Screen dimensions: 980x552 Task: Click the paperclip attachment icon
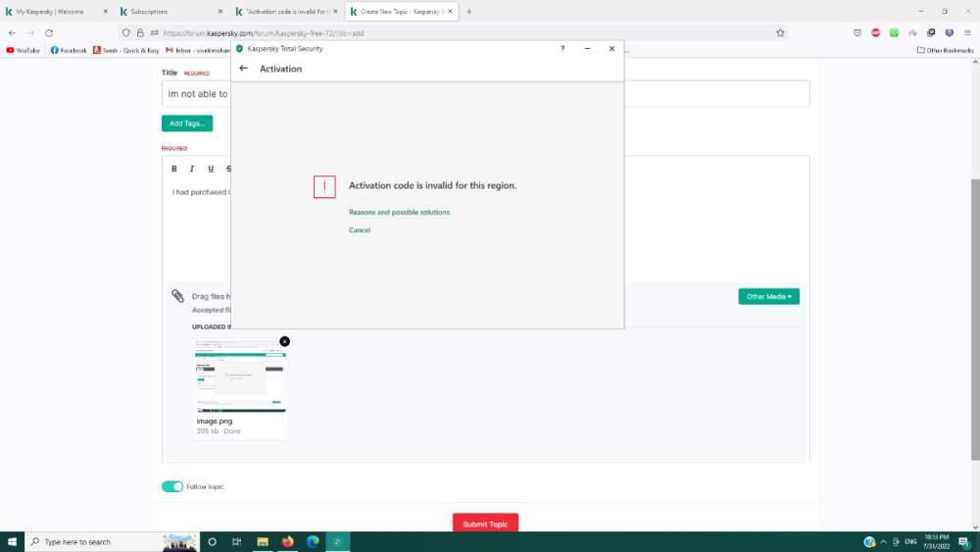(177, 296)
